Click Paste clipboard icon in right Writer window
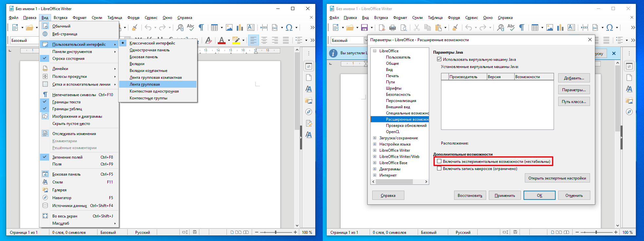Screen dimensions: 644x241 coord(438,27)
